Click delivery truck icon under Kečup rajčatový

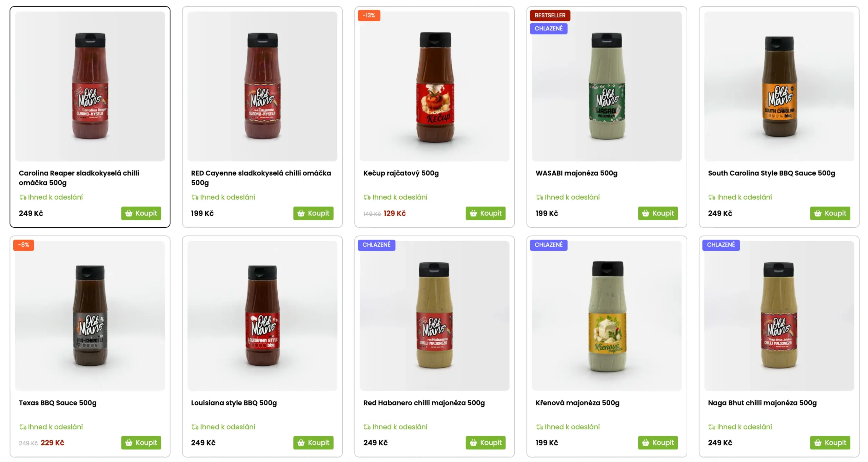click(367, 197)
